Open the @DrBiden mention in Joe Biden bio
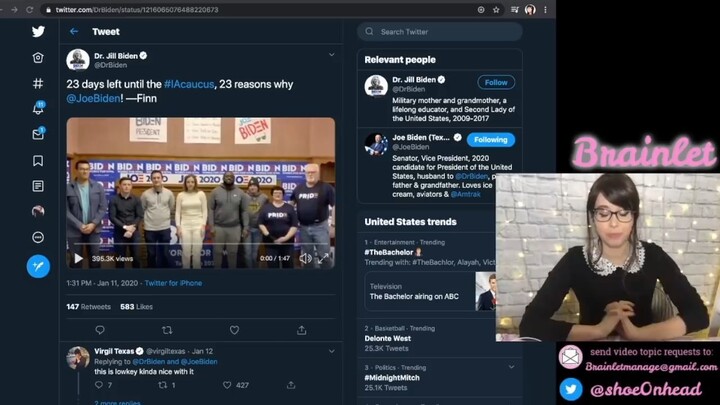Viewport: 720px width, 405px height. pyautogui.click(x=471, y=176)
